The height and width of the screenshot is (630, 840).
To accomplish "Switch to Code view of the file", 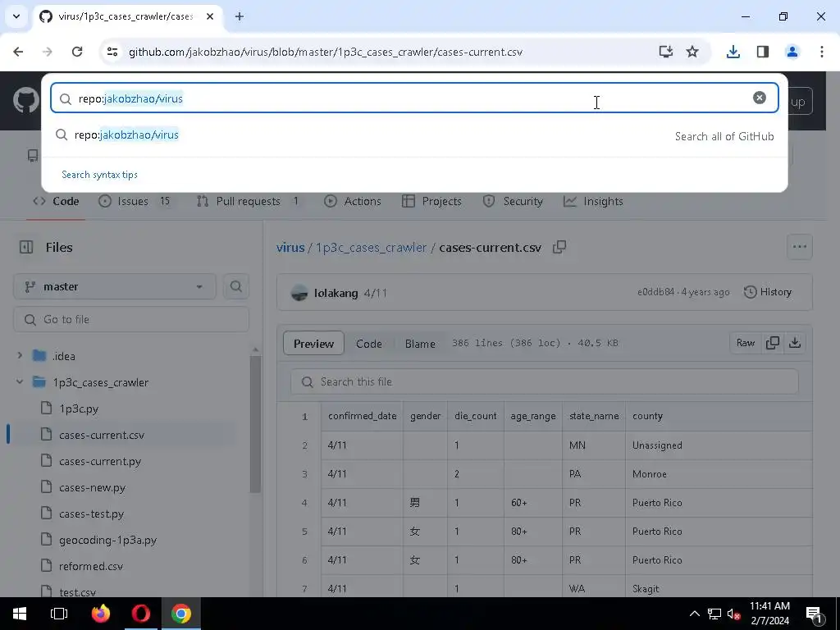I will [x=369, y=344].
